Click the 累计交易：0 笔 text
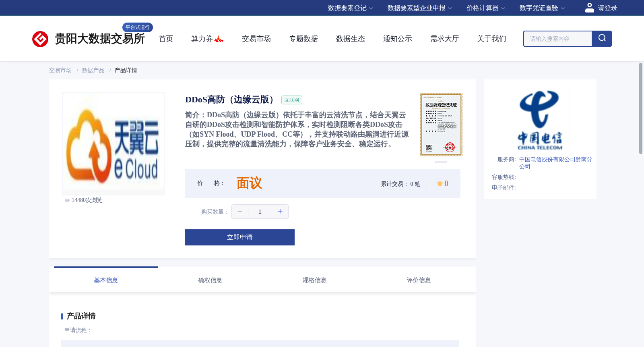The width and height of the screenshot is (644, 347). (400, 184)
